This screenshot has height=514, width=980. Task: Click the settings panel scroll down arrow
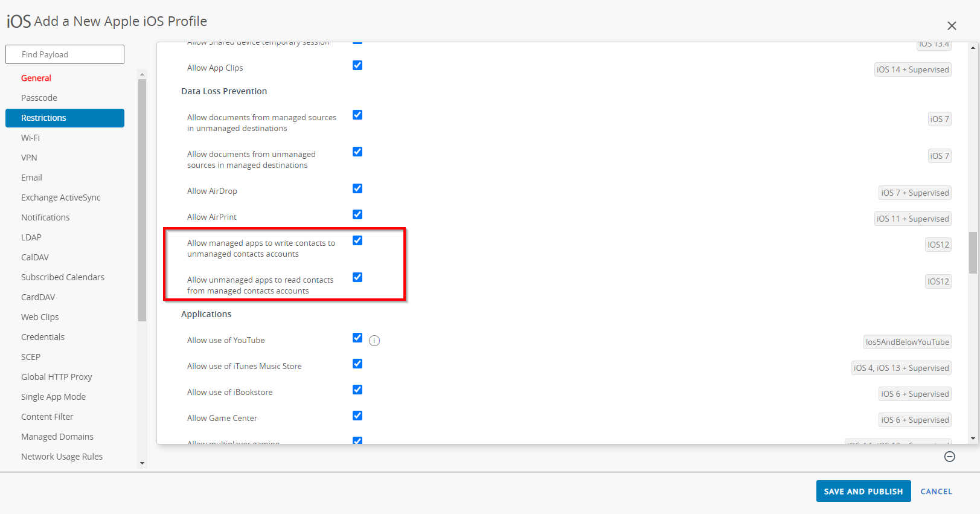point(973,439)
